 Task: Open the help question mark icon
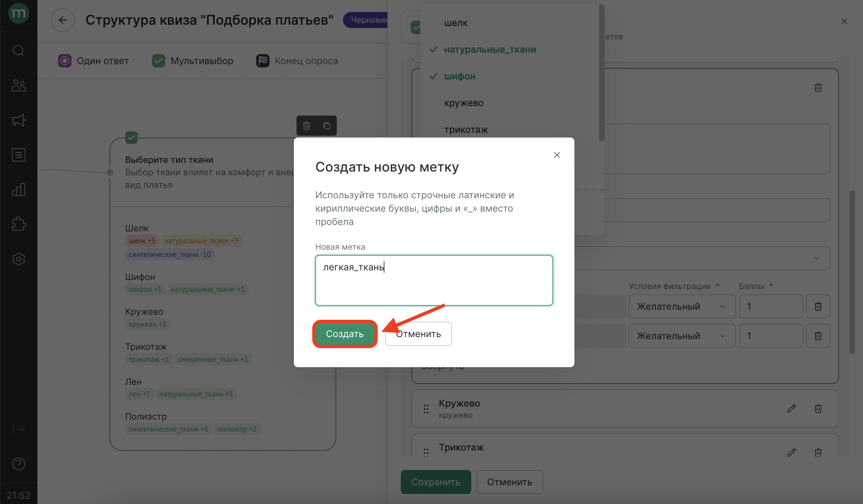pos(18,464)
